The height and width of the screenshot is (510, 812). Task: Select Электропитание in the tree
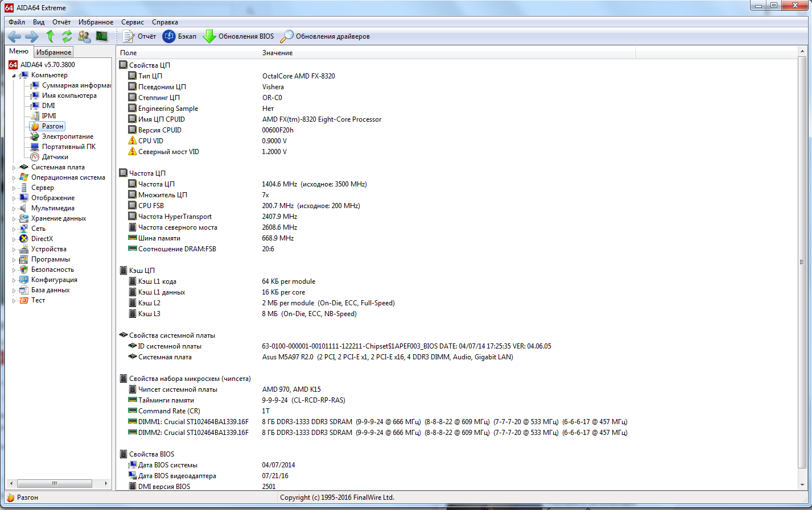[x=67, y=136]
